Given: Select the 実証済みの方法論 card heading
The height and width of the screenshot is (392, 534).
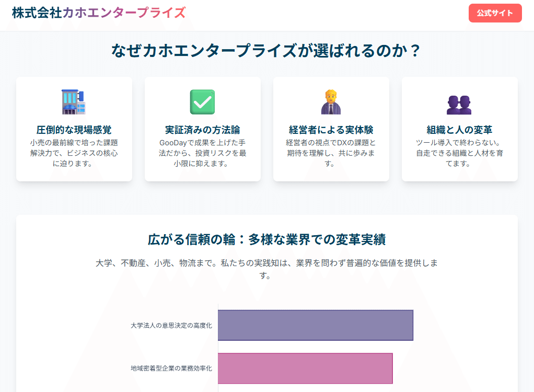Looking at the screenshot, I should [x=202, y=130].
